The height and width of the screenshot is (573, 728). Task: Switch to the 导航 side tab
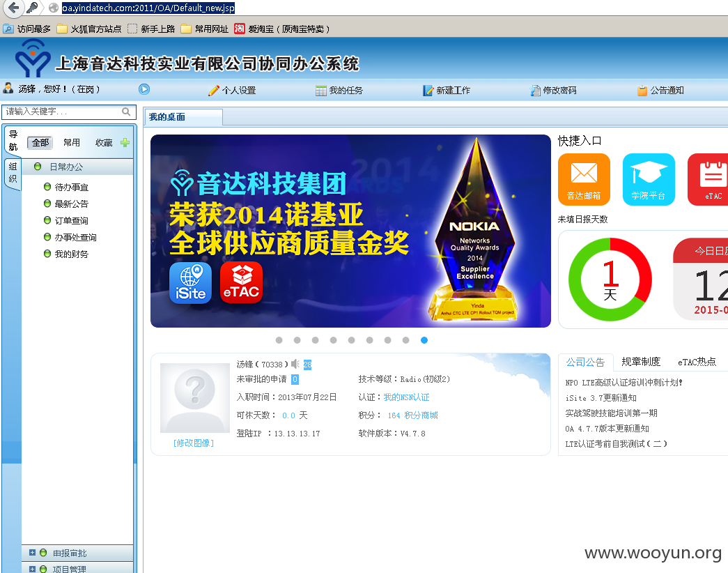pos(13,140)
